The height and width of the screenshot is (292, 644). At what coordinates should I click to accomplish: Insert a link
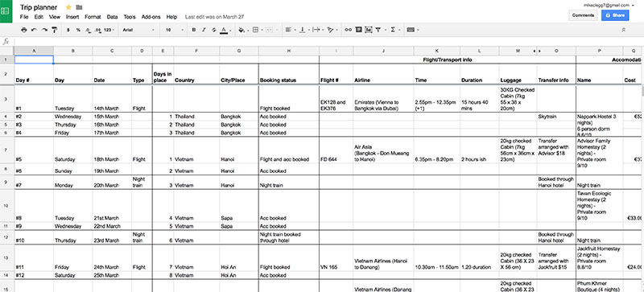[349, 30]
